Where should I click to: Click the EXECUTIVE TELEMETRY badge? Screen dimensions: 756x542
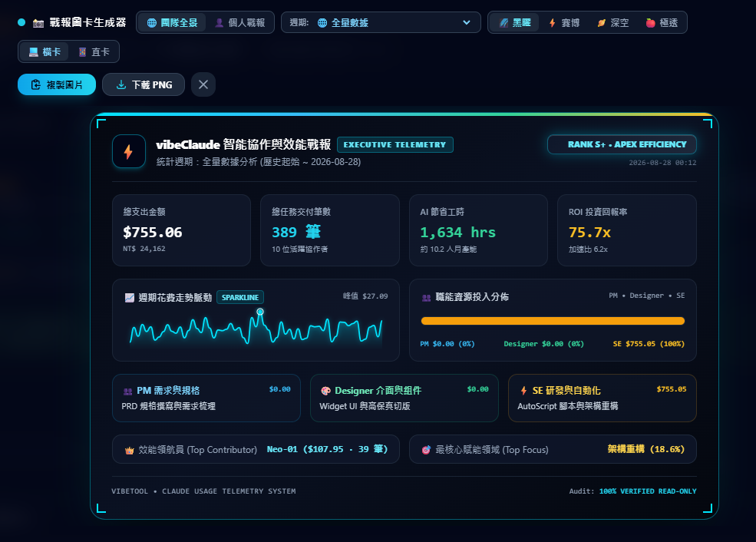tap(395, 144)
